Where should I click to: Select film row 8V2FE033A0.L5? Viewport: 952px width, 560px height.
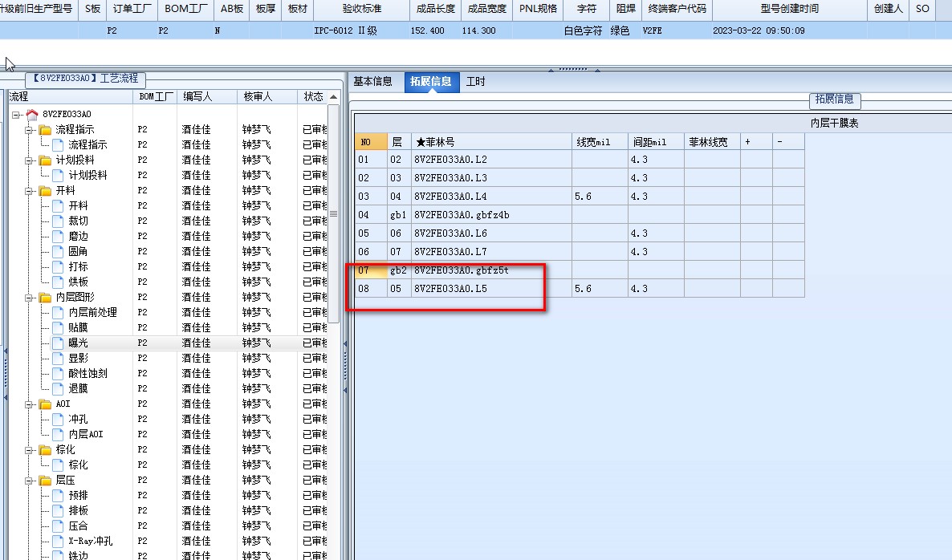tap(580, 289)
